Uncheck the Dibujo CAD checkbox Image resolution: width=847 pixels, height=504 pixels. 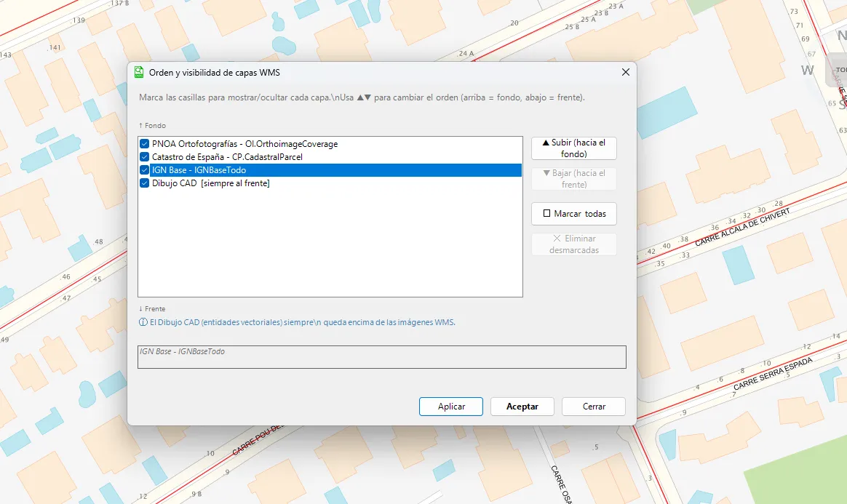(144, 183)
